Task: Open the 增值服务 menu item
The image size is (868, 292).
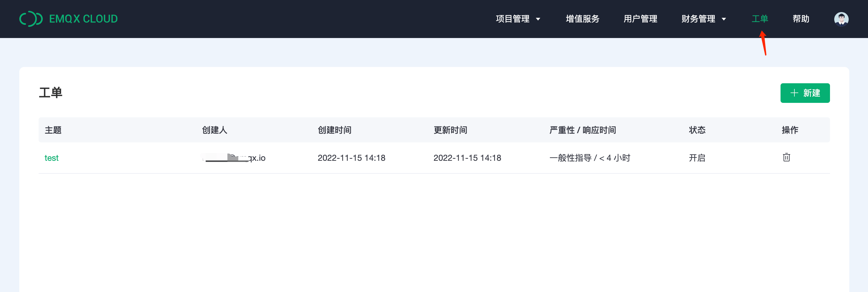Action: (x=582, y=19)
